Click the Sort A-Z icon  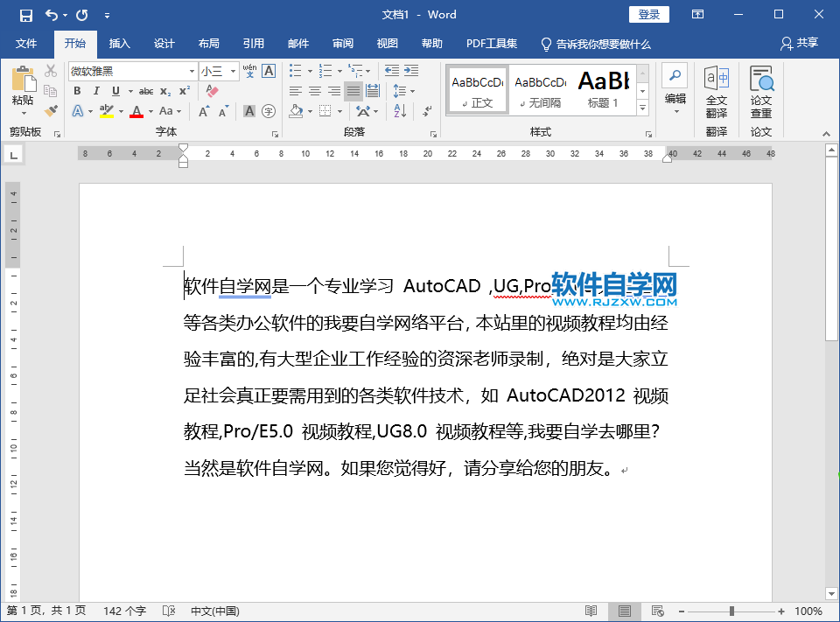(400, 111)
